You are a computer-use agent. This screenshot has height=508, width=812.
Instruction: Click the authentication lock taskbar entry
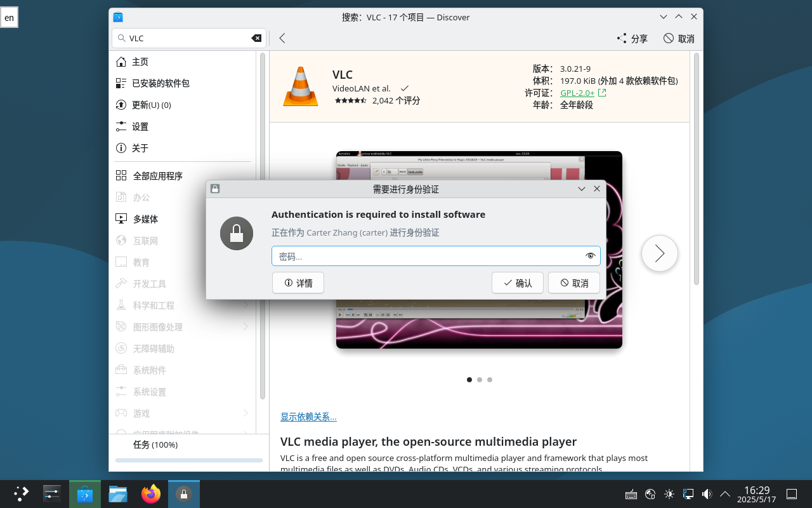(x=184, y=494)
